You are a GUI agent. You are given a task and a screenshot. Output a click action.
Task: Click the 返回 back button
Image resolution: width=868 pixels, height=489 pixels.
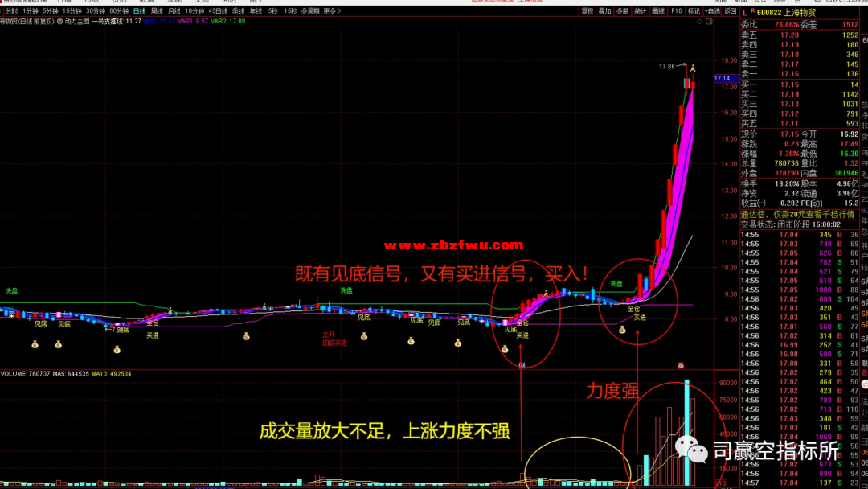730,11
